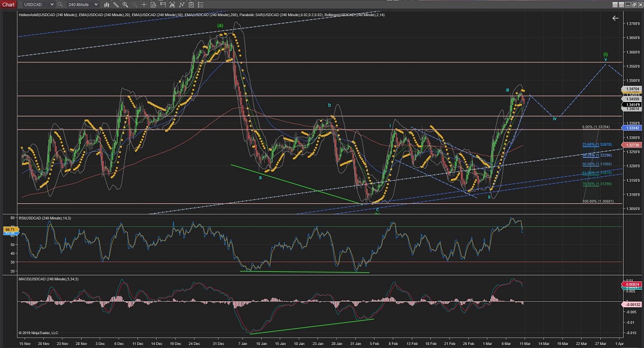Click the RSI(USDCAD (240 Minute),14,3) panel label
Screen dimensions: 644x348
(44, 218)
